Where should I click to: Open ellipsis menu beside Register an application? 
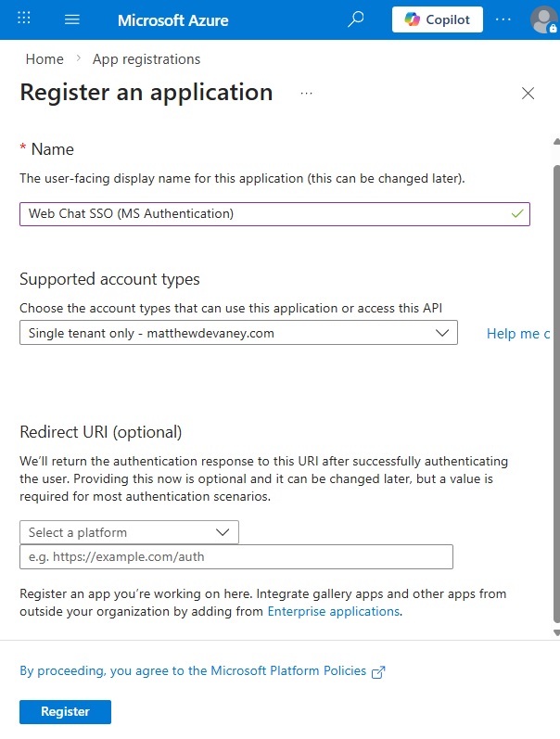307,93
